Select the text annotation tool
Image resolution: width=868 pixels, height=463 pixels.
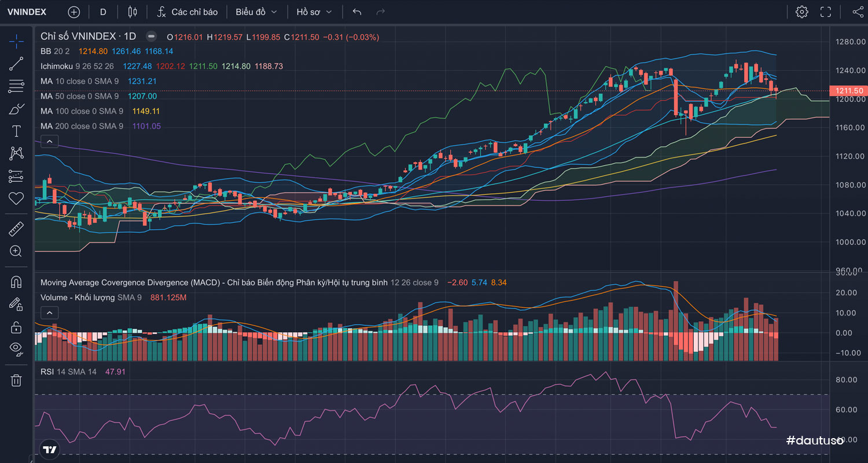16,131
